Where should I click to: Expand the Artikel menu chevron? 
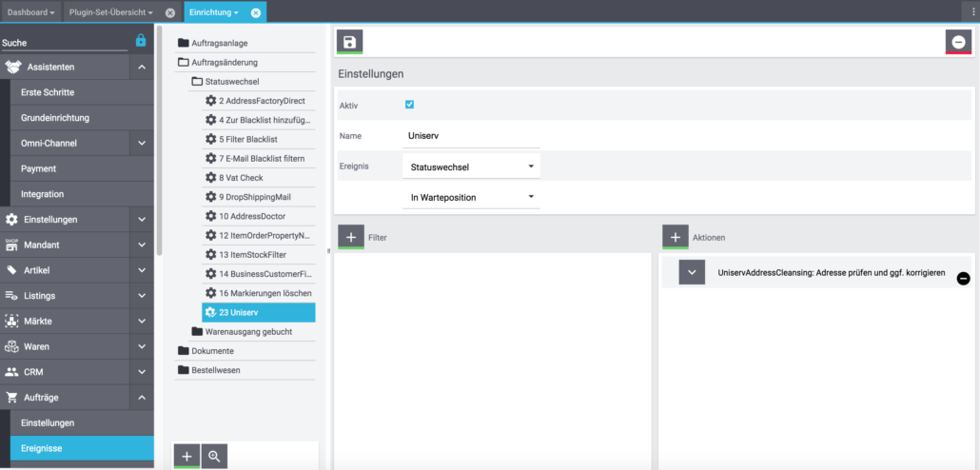[142, 270]
